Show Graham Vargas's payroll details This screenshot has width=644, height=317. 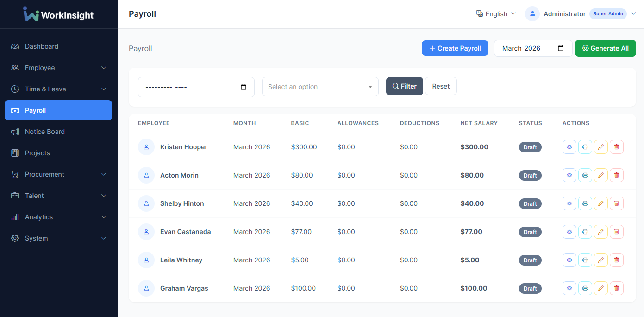coord(569,288)
